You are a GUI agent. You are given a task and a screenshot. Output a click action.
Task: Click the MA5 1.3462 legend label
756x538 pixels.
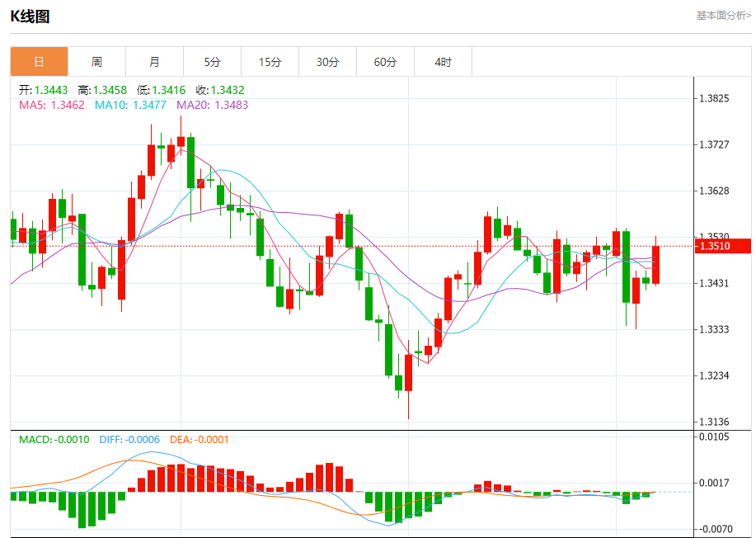(51, 105)
